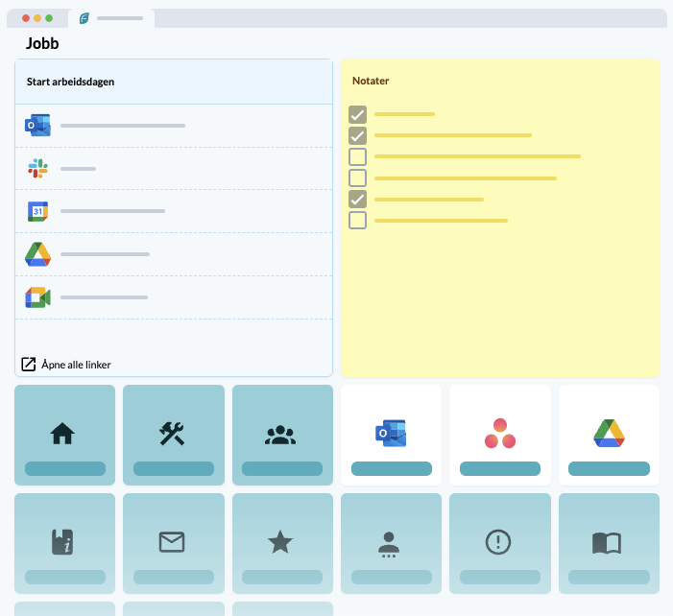The width and height of the screenshot is (673, 616).
Task: Open the person with dots tile
Action: tap(391, 543)
